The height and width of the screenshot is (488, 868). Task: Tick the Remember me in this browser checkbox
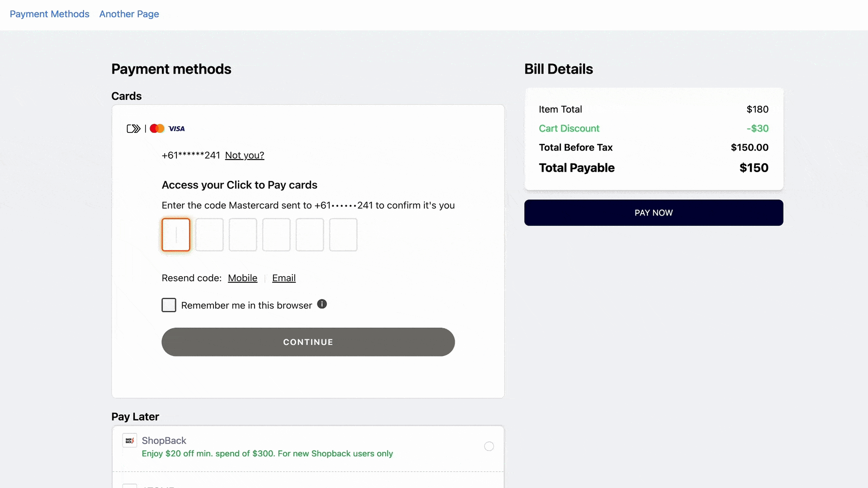(x=169, y=305)
